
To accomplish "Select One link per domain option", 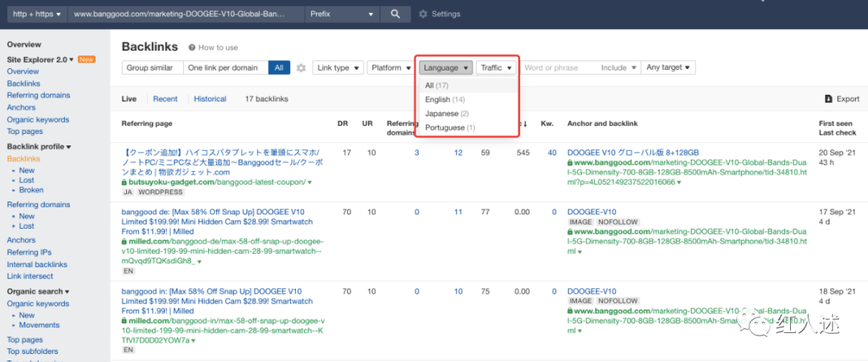I will point(223,68).
